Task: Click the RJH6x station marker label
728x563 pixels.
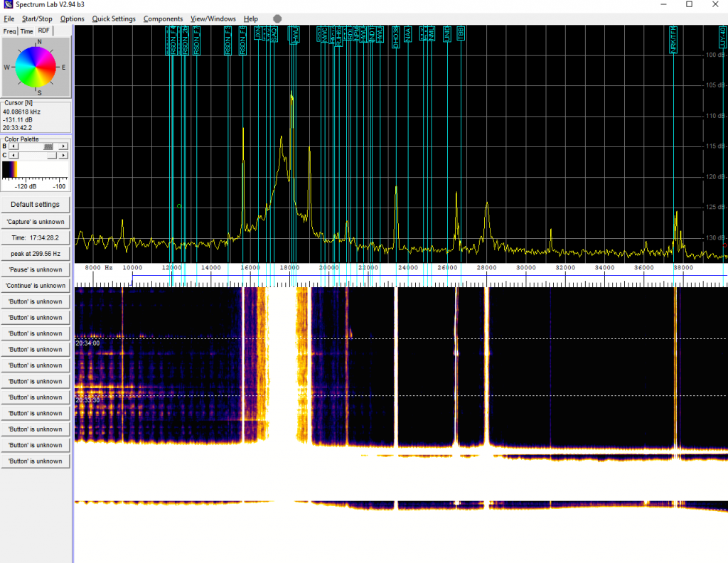Action: pyautogui.click(x=339, y=36)
